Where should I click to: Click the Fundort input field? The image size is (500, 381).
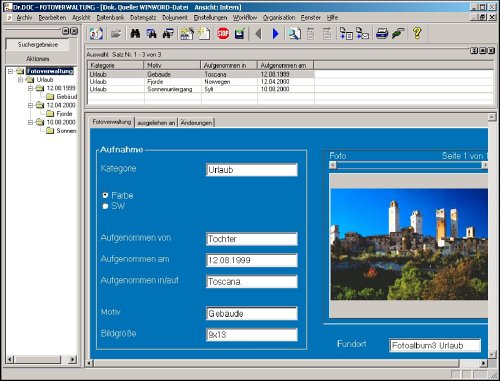pos(435,345)
